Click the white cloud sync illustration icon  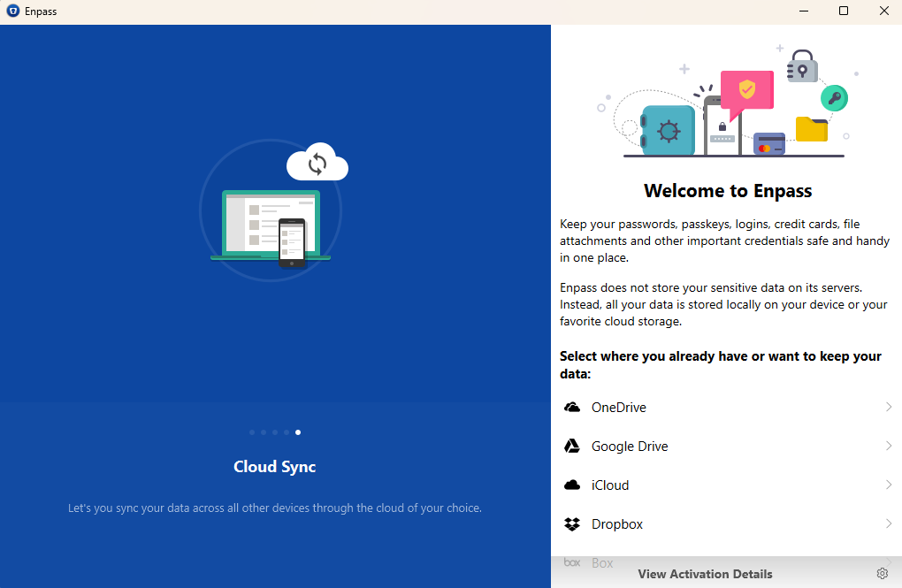click(317, 163)
